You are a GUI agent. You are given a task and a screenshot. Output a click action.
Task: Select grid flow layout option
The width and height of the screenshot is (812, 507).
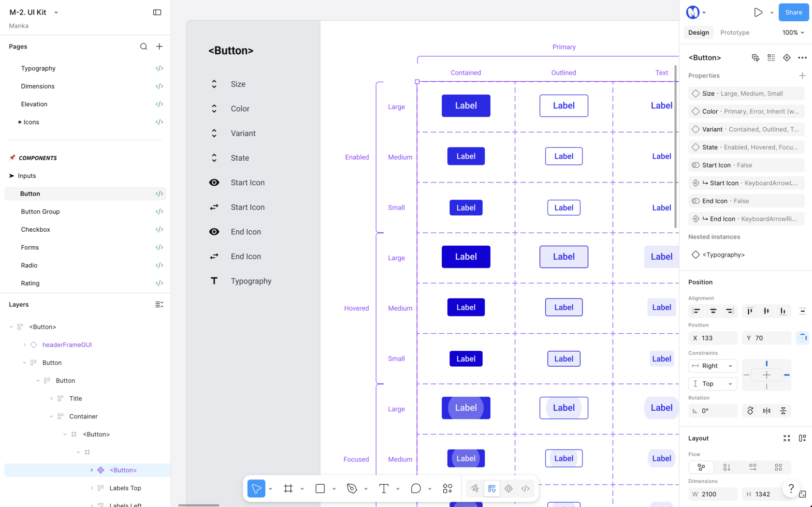tap(778, 467)
